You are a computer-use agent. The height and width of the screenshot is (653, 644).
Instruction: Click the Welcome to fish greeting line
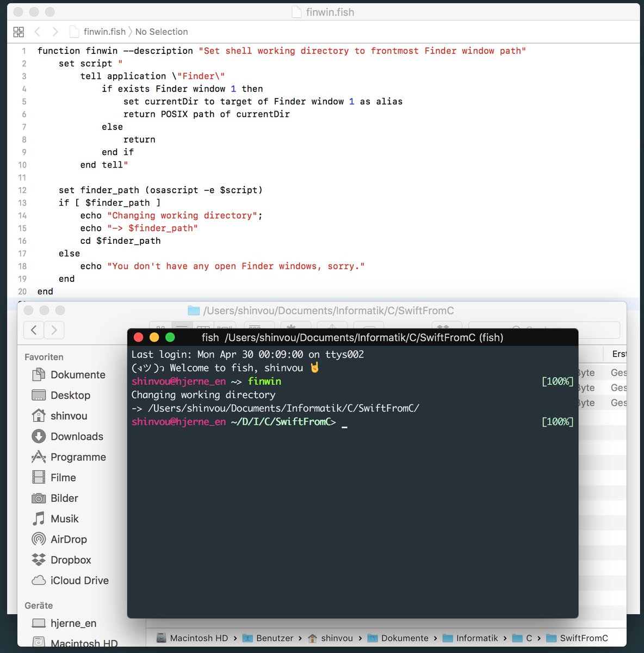(x=226, y=368)
